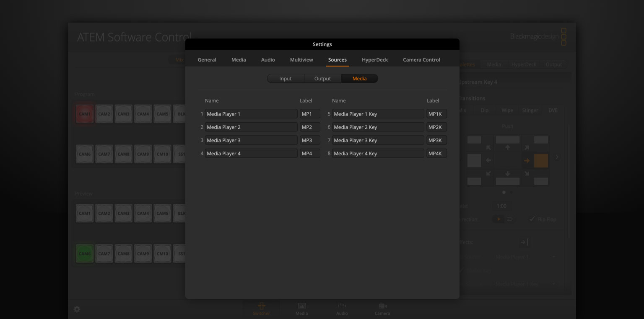This screenshot has height=319, width=644.
Task: Click the MP2 label field
Action: pyautogui.click(x=310, y=127)
